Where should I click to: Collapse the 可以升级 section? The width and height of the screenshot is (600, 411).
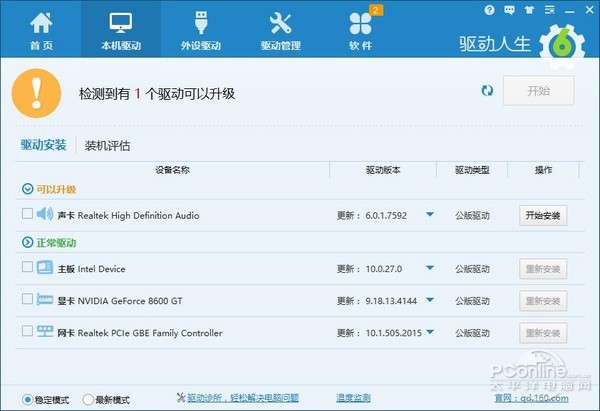[x=26, y=189]
